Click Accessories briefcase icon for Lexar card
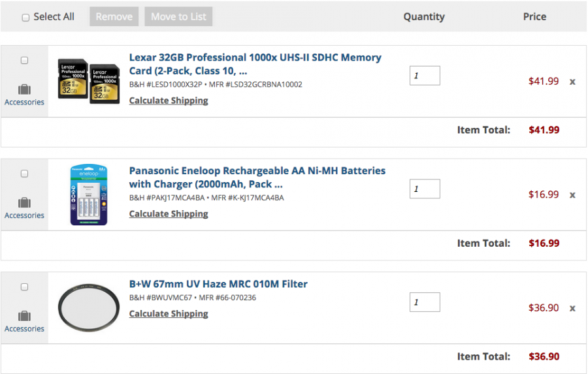Viewport: 588px width, 374px height. 24,89
